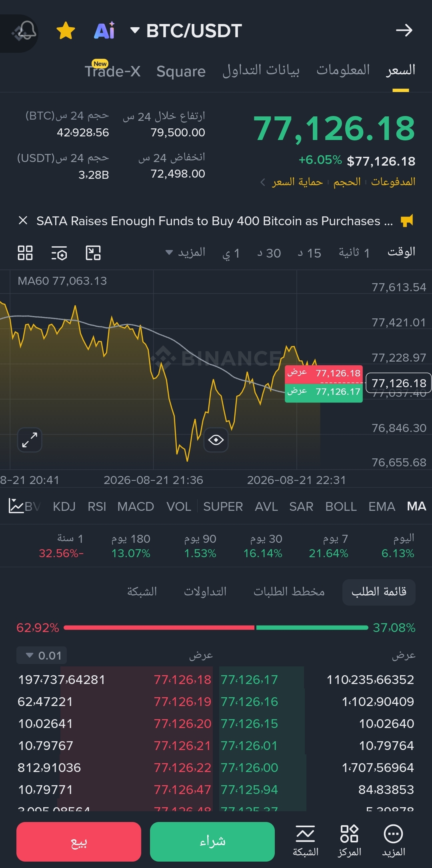Screen dimensions: 432x868
Task: Tap the 7 يوم 21.64% performance
Action: [x=328, y=546]
